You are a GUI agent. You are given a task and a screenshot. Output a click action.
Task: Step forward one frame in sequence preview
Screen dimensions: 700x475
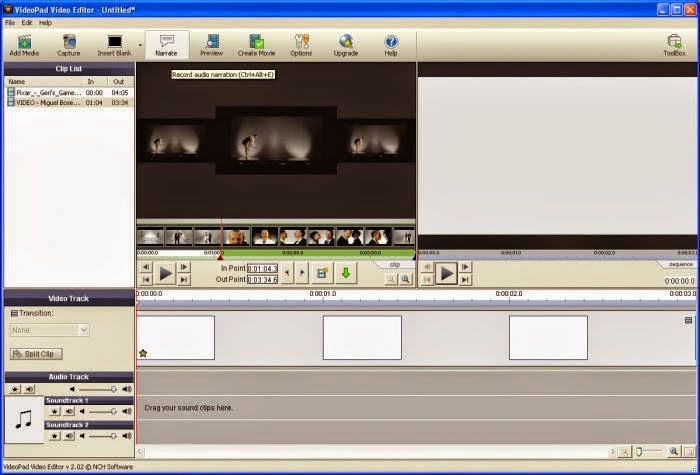click(465, 267)
